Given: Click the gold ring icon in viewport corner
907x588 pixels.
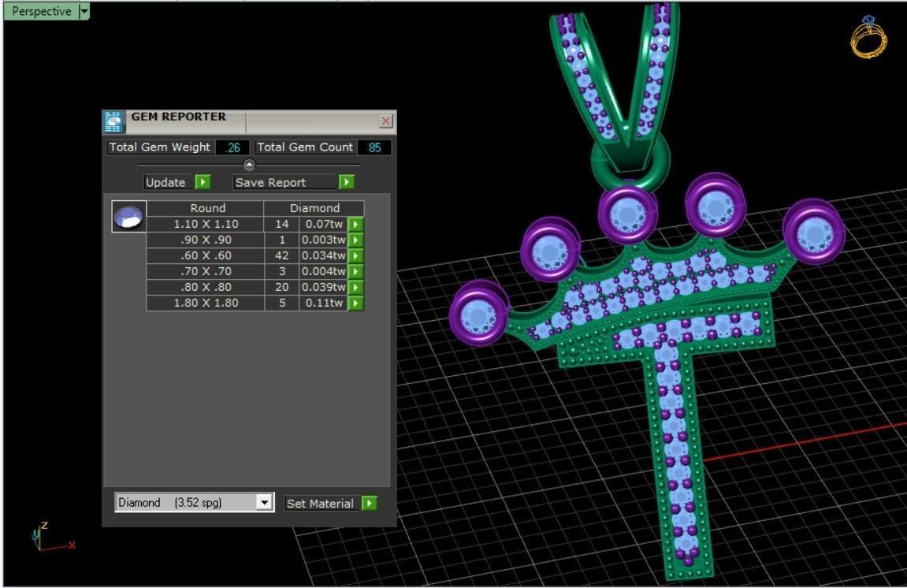Looking at the screenshot, I should (868, 37).
